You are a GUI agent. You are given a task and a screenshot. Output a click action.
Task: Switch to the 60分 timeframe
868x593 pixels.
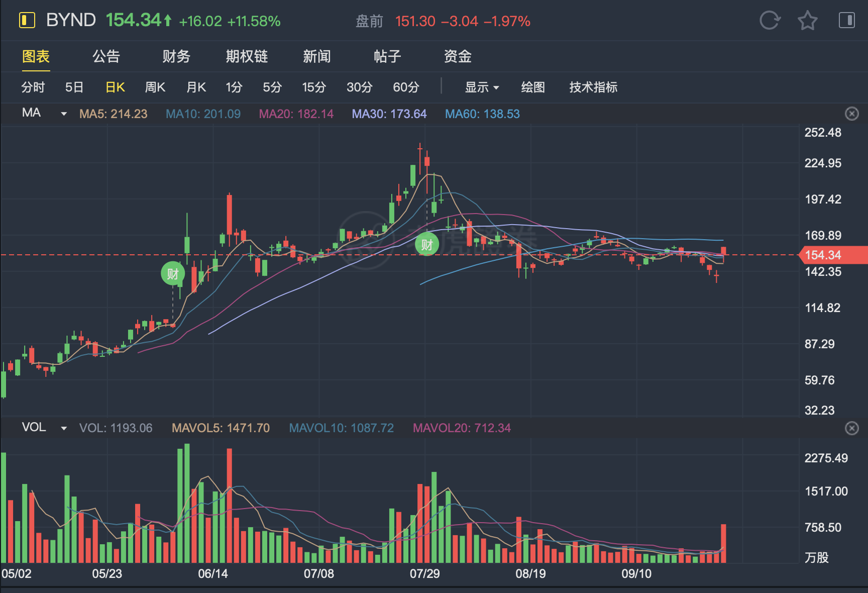pyautogui.click(x=406, y=87)
